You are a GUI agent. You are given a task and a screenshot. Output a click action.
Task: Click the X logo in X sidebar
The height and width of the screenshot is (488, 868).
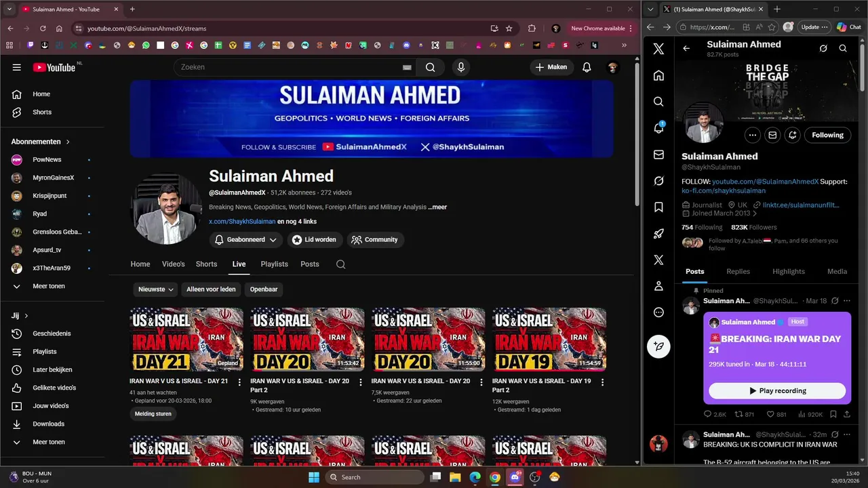[x=658, y=49]
